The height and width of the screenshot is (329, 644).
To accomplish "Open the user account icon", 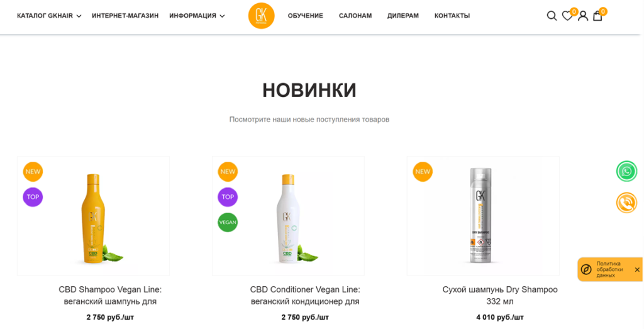I will pos(583,16).
